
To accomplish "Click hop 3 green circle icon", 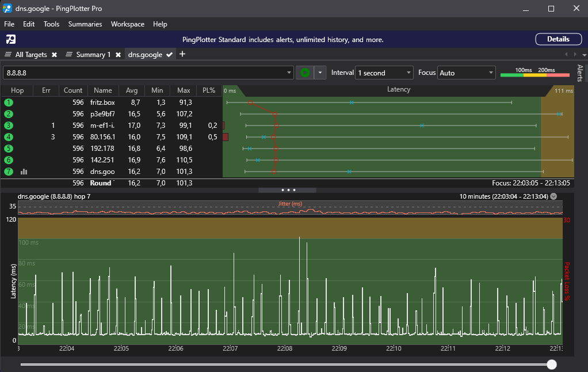I will coord(8,126).
